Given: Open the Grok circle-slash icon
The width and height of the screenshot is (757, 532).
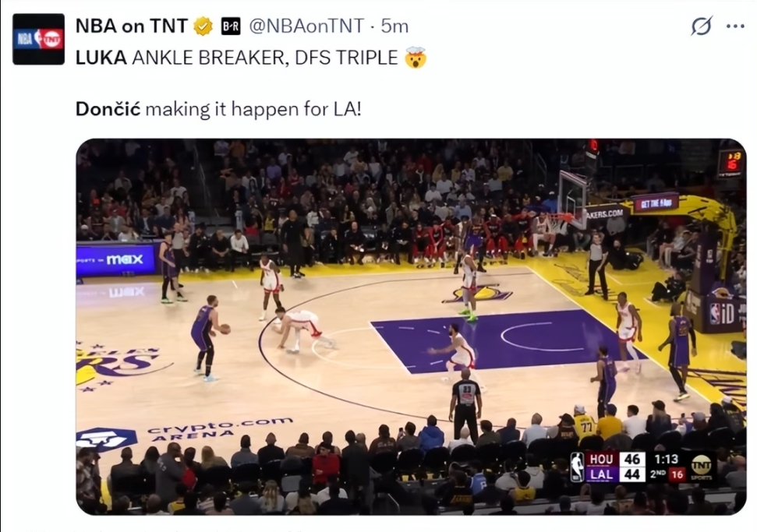Looking at the screenshot, I should pos(701,26).
